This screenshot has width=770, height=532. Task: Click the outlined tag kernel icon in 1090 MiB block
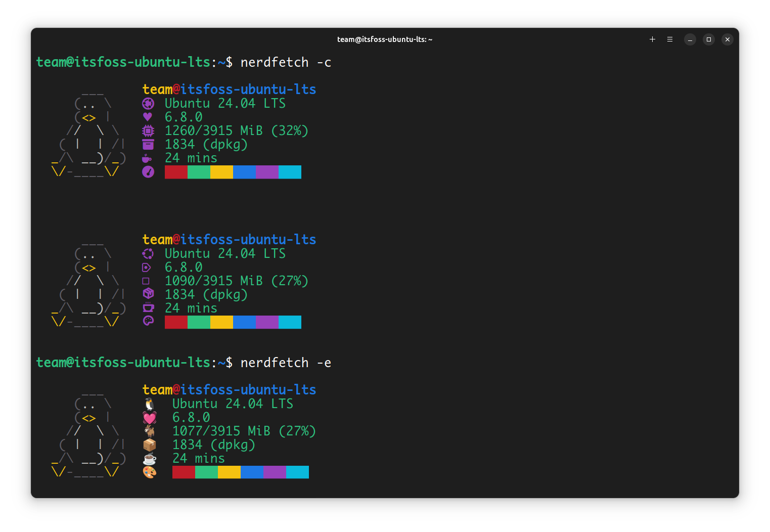(147, 268)
